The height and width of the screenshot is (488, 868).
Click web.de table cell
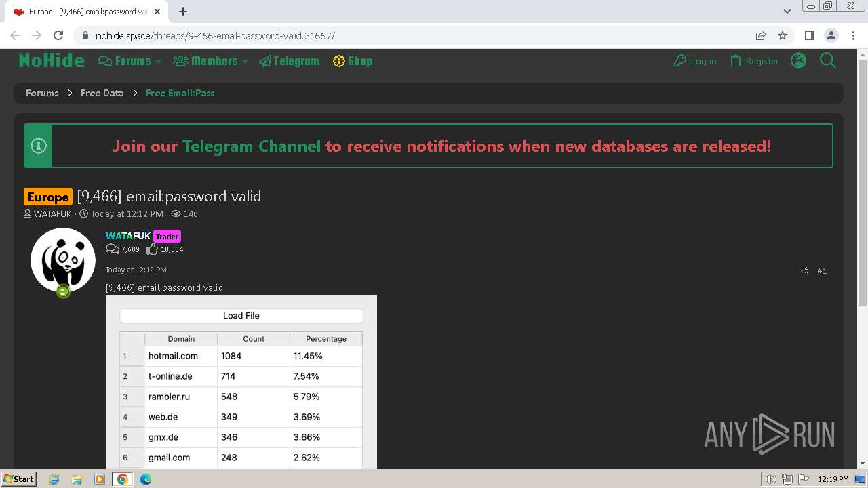[x=181, y=417]
